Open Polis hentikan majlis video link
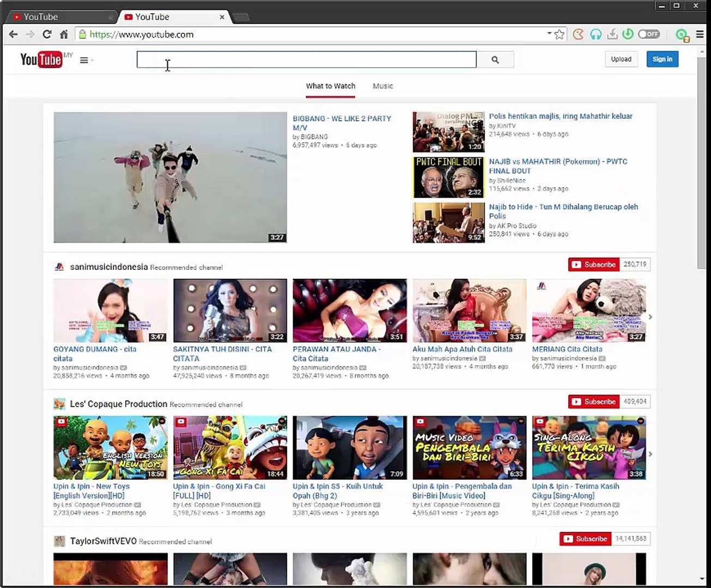711x588 pixels. [561, 116]
